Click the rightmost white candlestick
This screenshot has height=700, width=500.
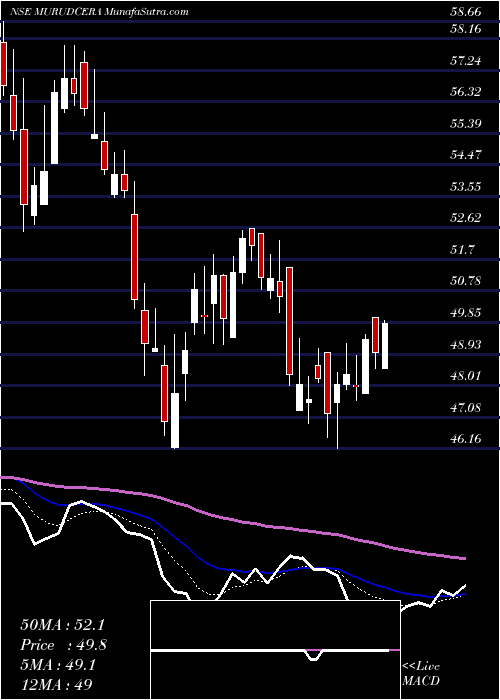tap(384, 346)
